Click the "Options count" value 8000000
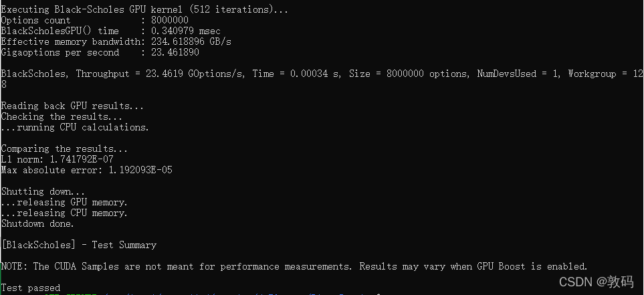This screenshot has height=295, width=644. coord(170,21)
